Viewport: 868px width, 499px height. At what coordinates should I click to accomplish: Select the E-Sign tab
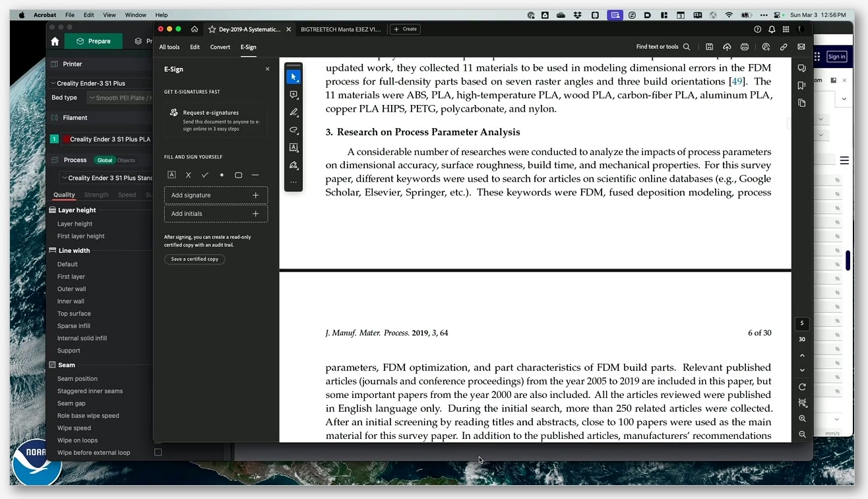248,47
